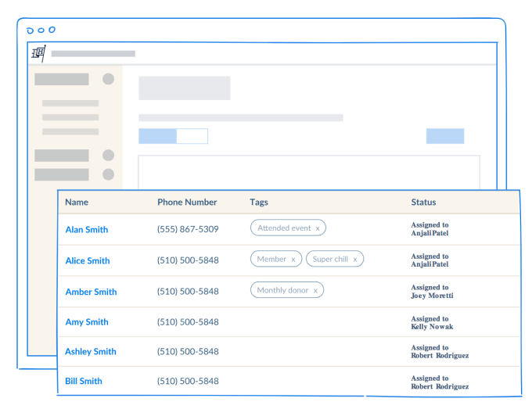Click the Member tag label
The height and width of the screenshot is (409, 532).
pyautogui.click(x=271, y=259)
